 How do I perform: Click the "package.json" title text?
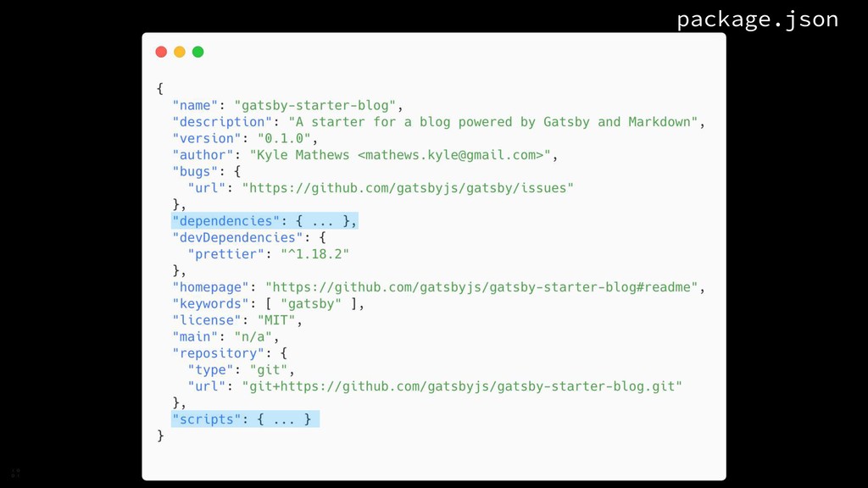pyautogui.click(x=757, y=19)
